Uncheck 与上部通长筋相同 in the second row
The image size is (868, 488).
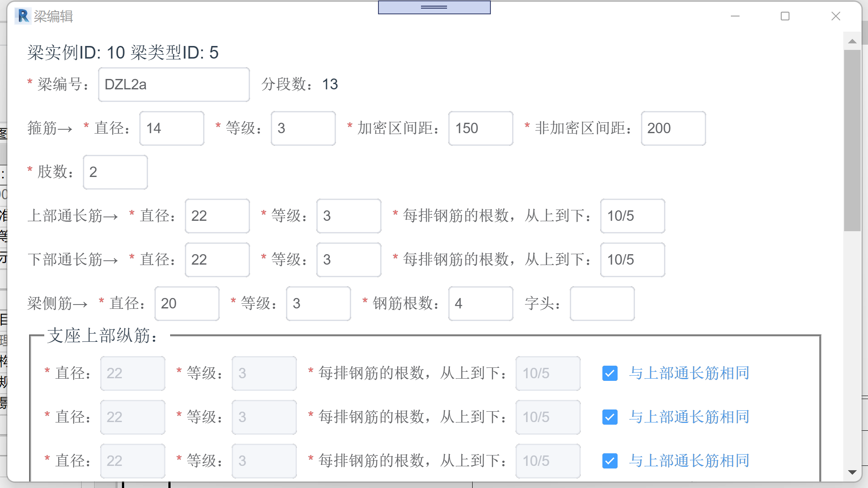610,417
